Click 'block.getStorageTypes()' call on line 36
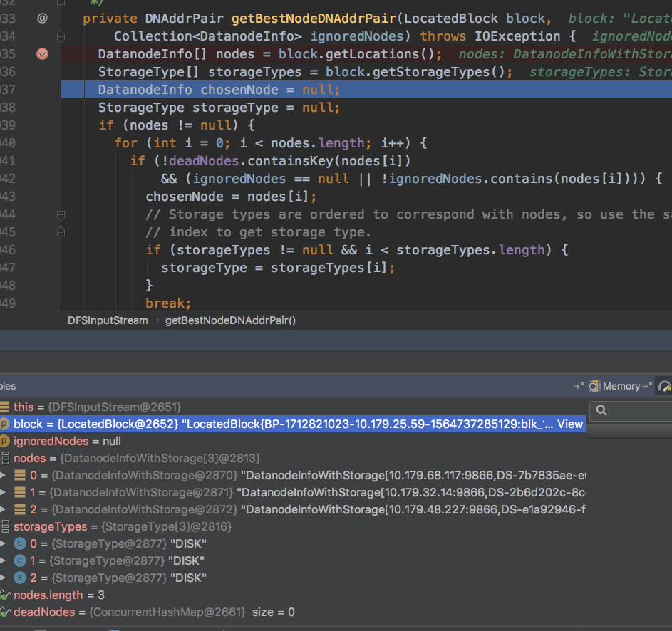This screenshot has height=631, width=672. tap(415, 71)
